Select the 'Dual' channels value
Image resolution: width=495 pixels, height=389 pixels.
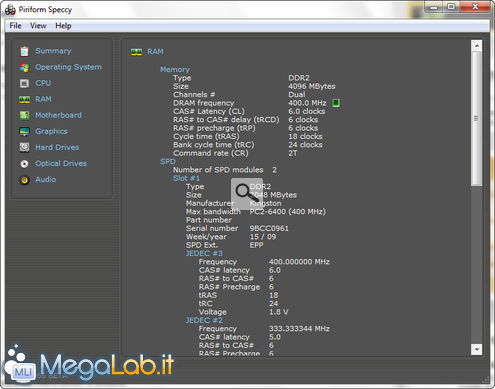[297, 95]
